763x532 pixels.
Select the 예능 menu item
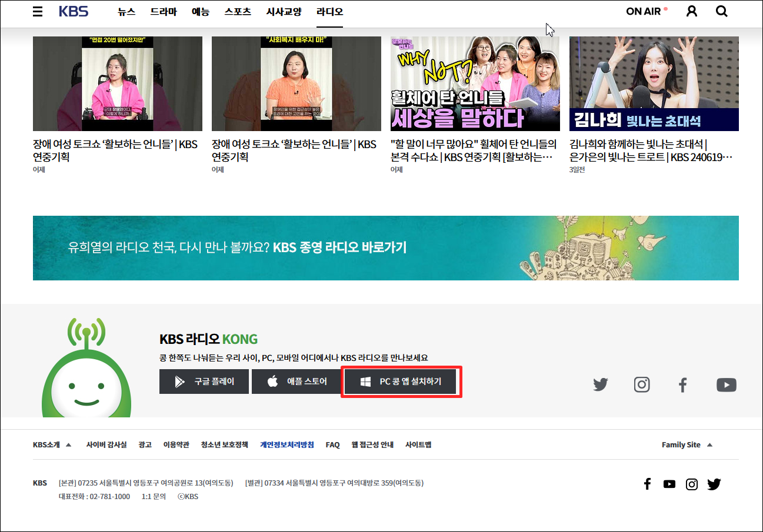pyautogui.click(x=200, y=11)
